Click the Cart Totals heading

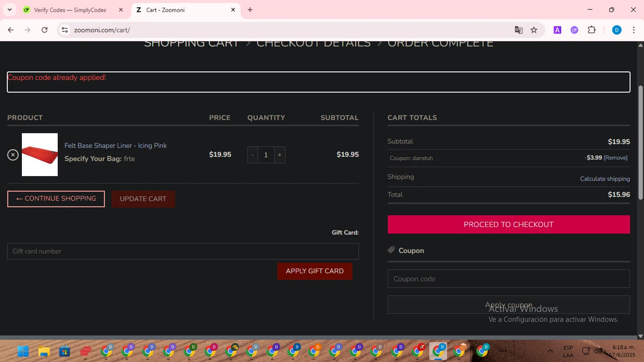tap(412, 118)
